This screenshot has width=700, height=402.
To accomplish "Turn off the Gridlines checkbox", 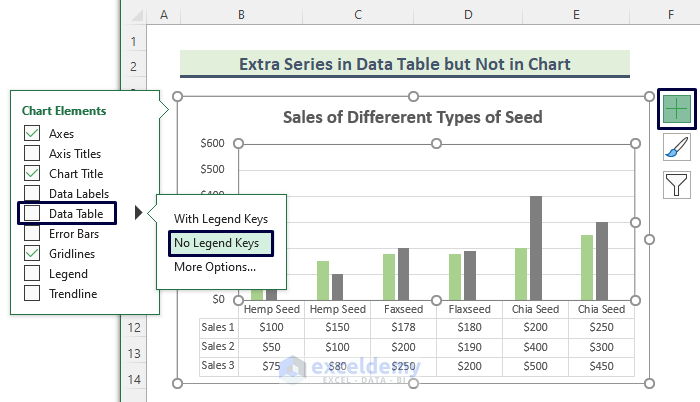I will click(32, 254).
